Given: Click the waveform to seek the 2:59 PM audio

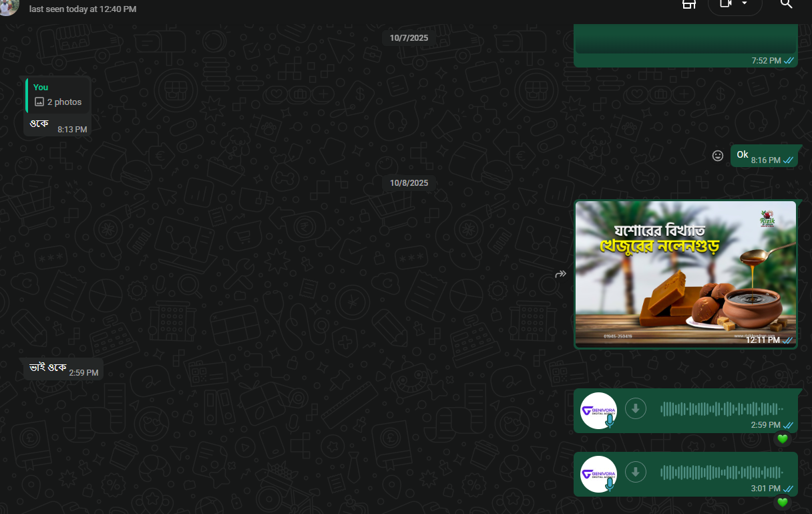Looking at the screenshot, I should [x=721, y=408].
